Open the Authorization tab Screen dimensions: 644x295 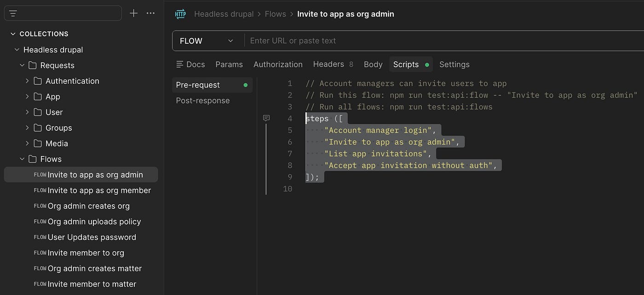pos(278,64)
